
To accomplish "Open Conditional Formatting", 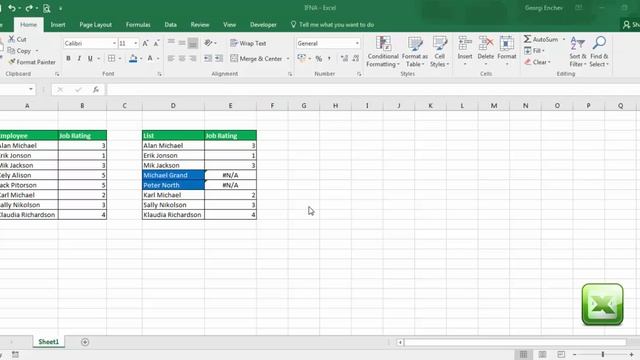I will tap(382, 51).
